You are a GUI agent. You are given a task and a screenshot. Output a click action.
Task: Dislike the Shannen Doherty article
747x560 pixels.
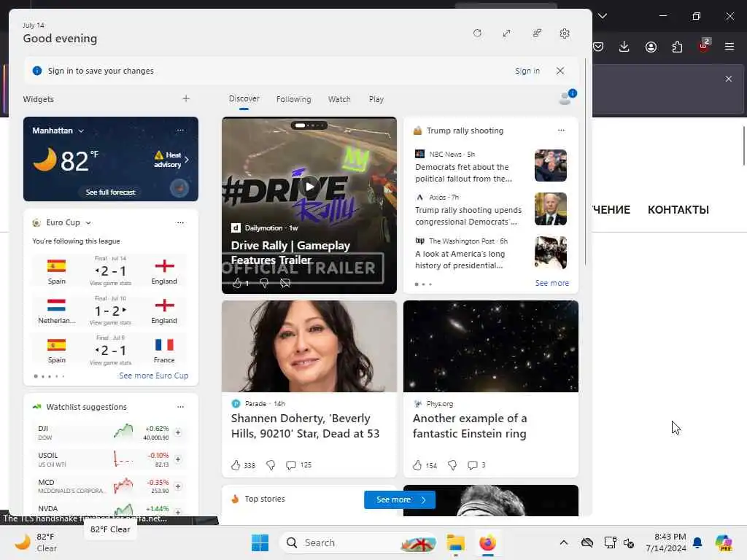[x=271, y=464]
